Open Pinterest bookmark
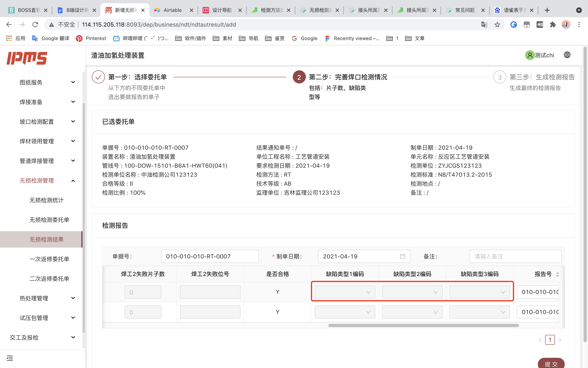 (x=91, y=38)
